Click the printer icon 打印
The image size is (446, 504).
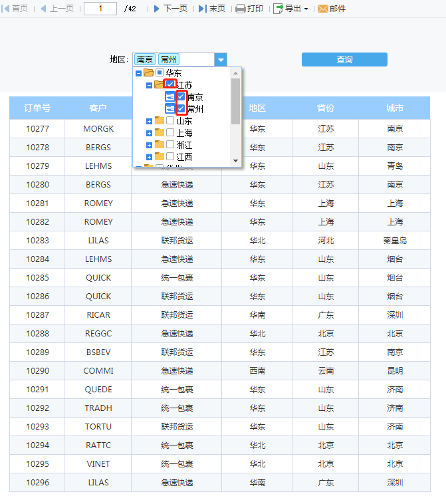click(x=241, y=9)
